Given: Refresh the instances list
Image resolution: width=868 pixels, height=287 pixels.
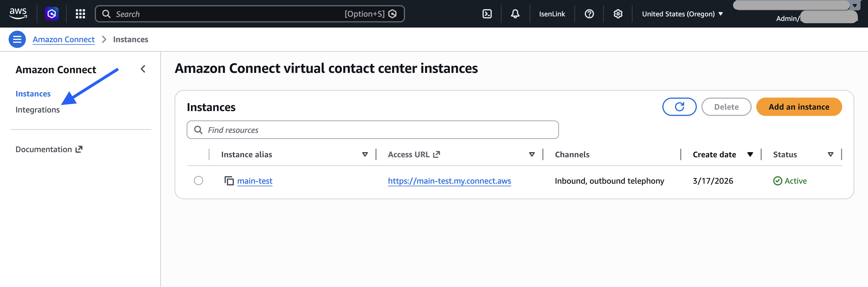Looking at the screenshot, I should (x=679, y=107).
